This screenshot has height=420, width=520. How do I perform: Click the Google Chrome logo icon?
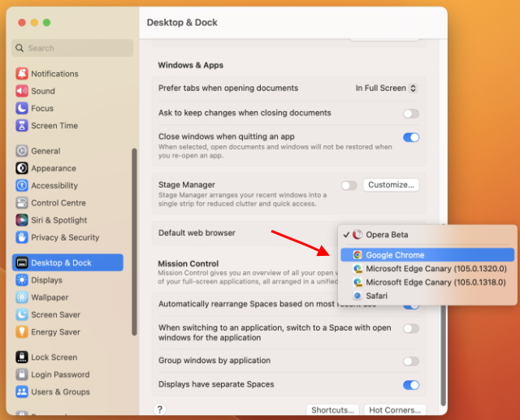pyautogui.click(x=357, y=255)
